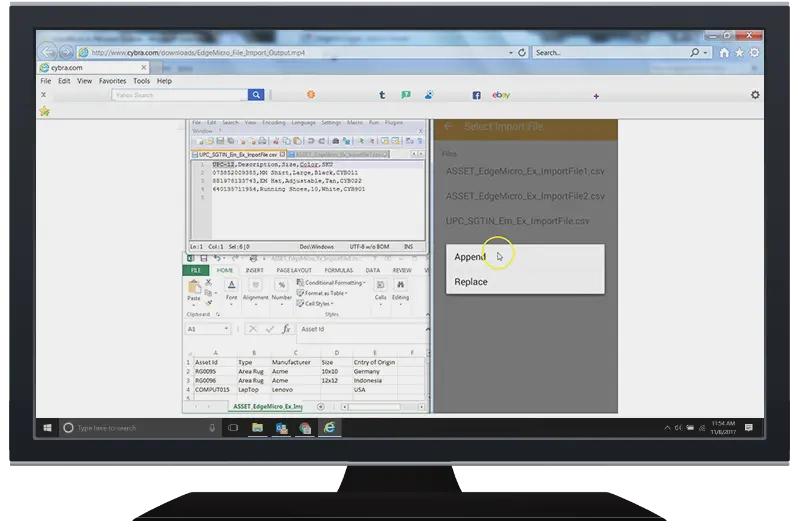
Task: Open the Excel Name Box dropdown
Action: (227, 329)
